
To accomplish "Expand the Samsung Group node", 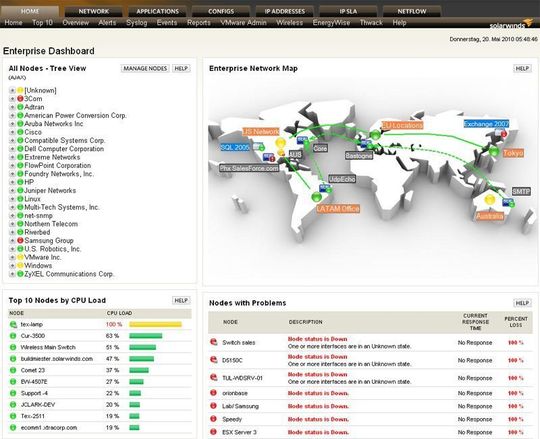I will (12, 240).
